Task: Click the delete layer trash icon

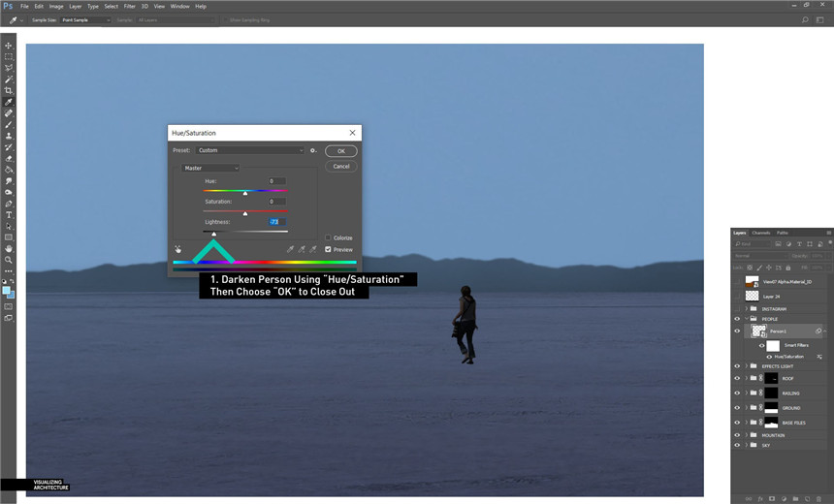Action: [819, 498]
